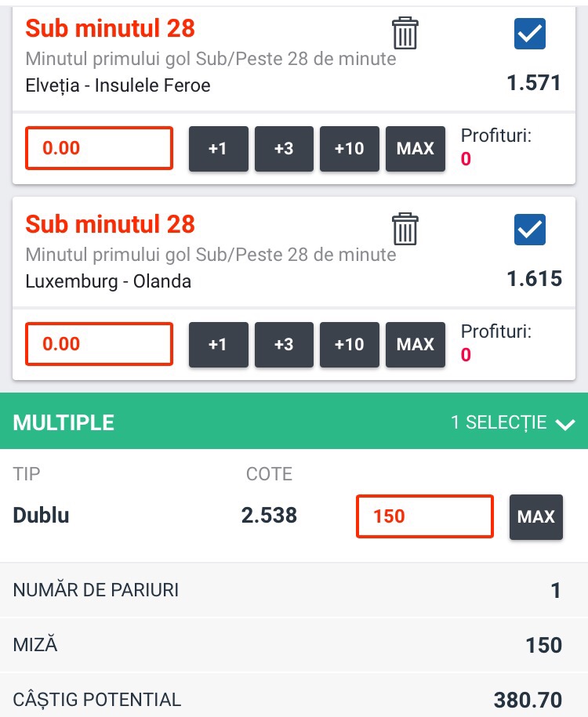Click MAX button for Dublu bet
This screenshot has width=588, height=717.
(x=535, y=516)
